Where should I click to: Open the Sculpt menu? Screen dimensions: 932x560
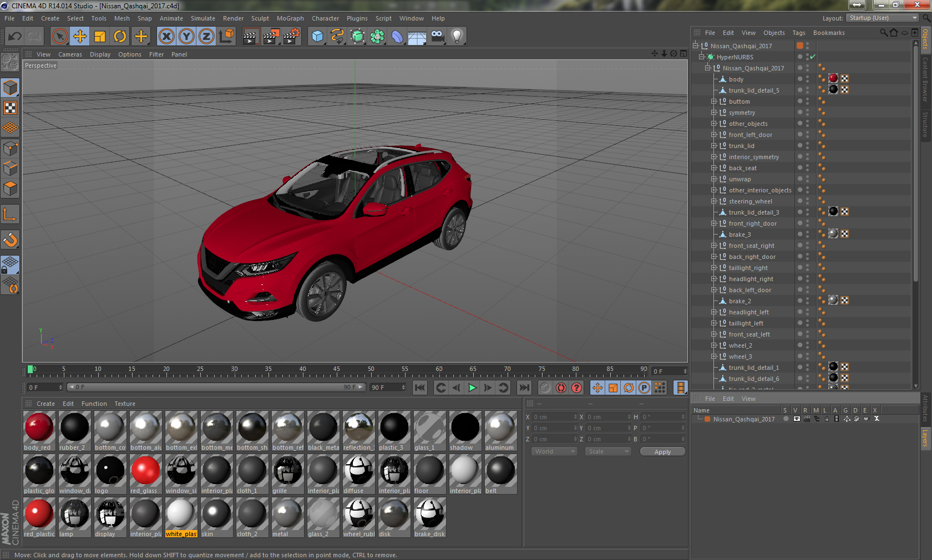click(260, 18)
